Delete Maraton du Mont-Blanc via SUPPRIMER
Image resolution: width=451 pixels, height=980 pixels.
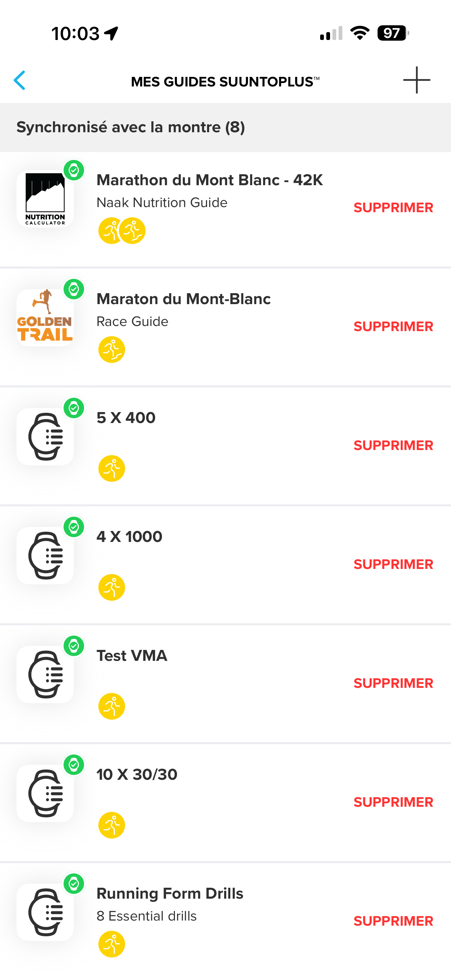(393, 326)
